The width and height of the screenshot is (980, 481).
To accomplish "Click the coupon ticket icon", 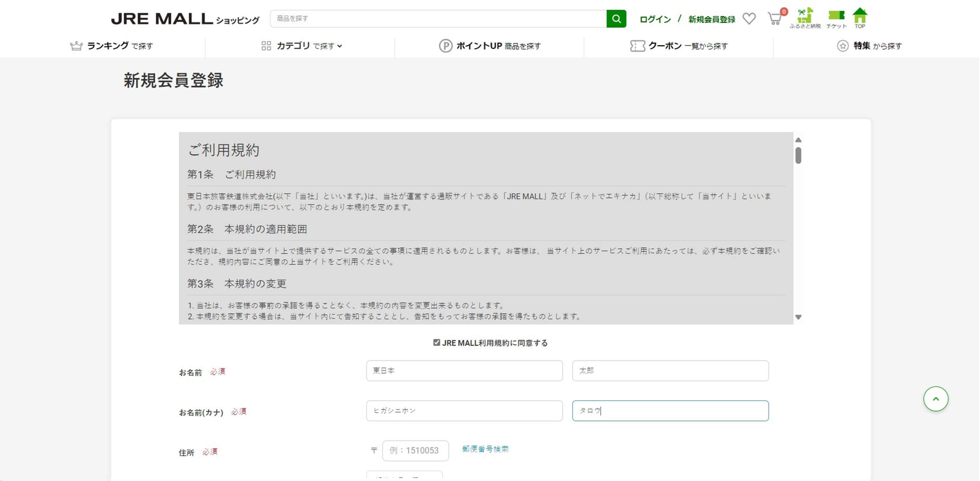I will [x=637, y=46].
